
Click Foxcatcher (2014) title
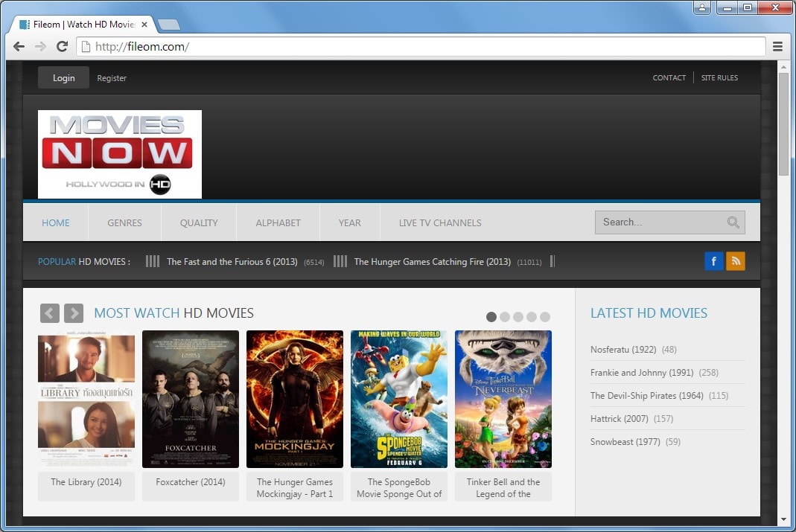pyautogui.click(x=191, y=482)
